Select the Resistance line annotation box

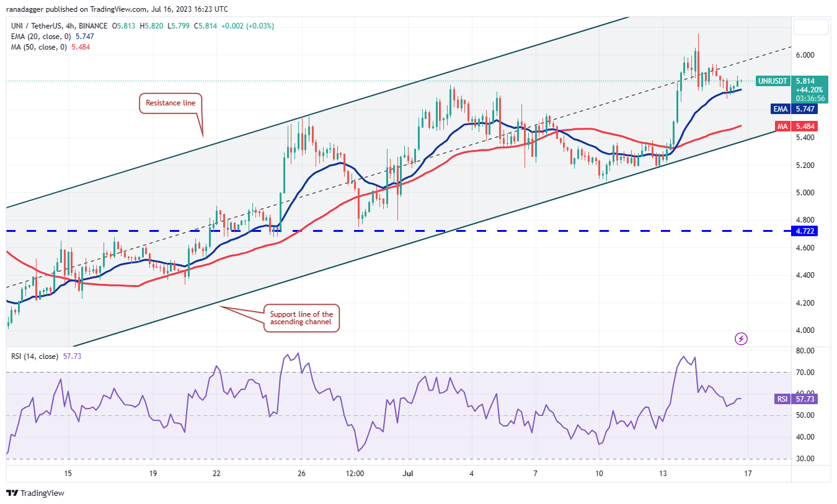coord(171,103)
